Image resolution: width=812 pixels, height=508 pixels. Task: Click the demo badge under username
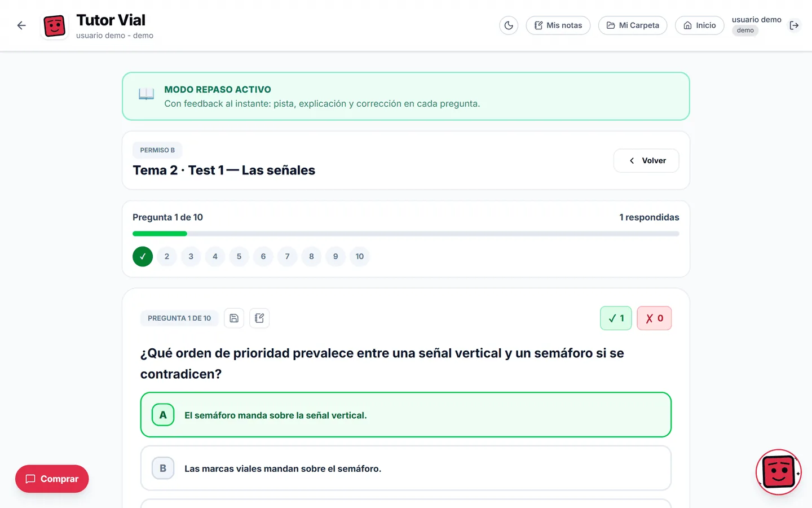click(x=745, y=30)
